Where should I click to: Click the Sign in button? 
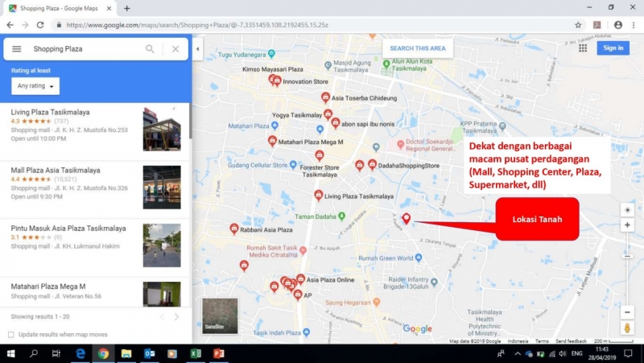[x=613, y=48]
